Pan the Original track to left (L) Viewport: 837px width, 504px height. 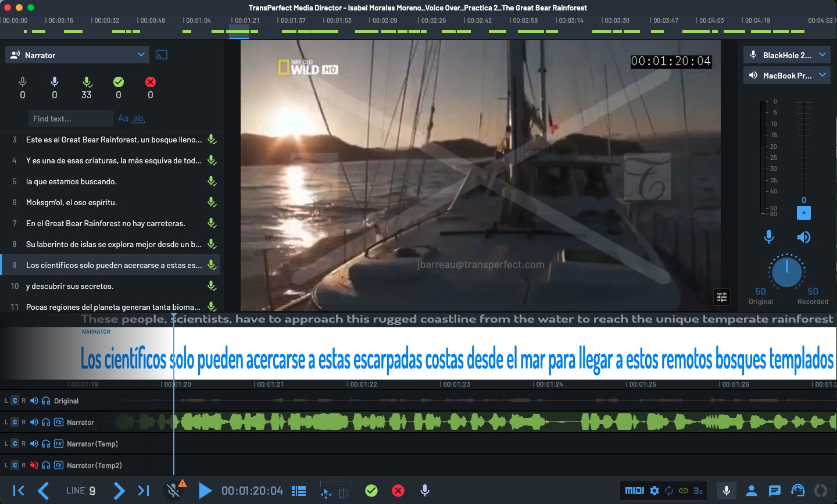pyautogui.click(x=6, y=401)
